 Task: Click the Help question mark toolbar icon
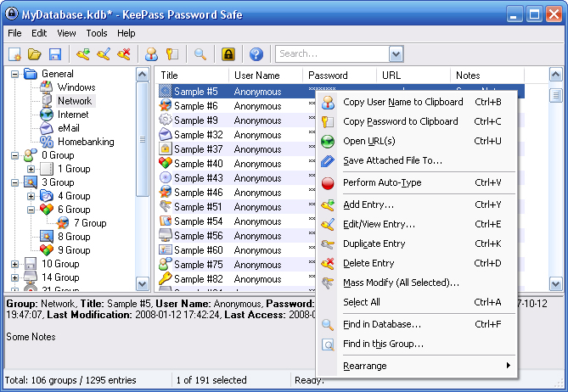256,54
